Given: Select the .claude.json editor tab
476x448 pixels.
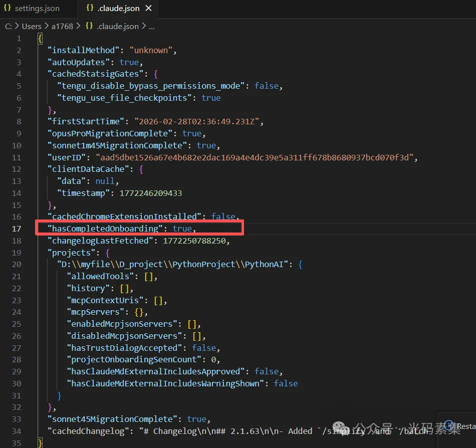Looking at the screenshot, I should coord(118,9).
